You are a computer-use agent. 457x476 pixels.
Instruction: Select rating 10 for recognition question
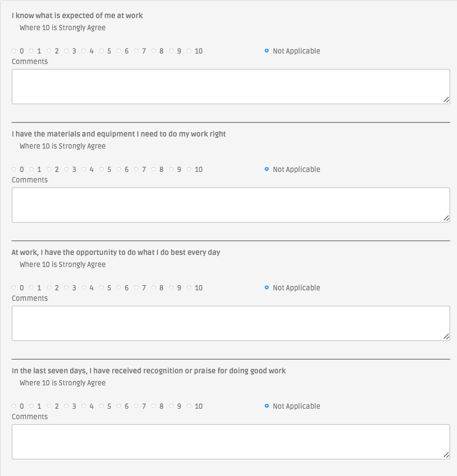point(189,406)
